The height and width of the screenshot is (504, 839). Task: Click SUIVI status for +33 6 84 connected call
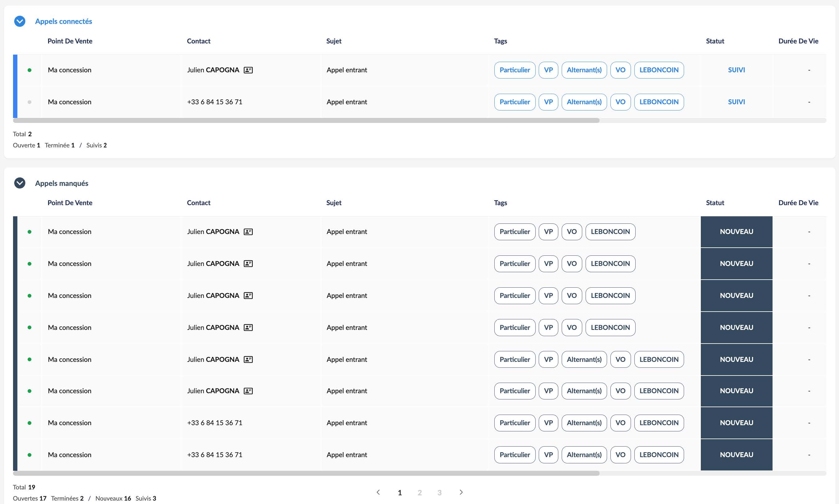pyautogui.click(x=737, y=102)
